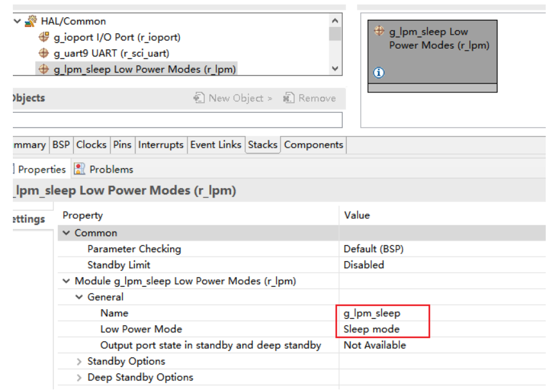Click the Low Power Mode property label
The height and width of the screenshot is (392, 556).
(141, 329)
